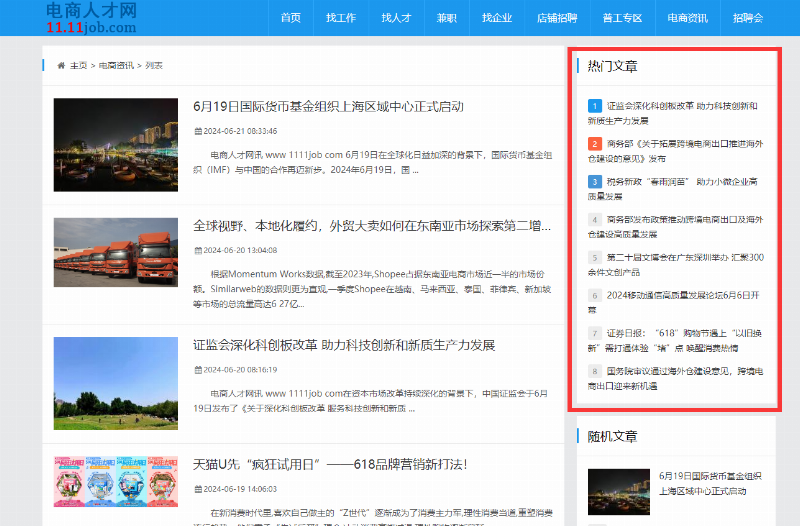
Task: Go to the 招聘会 navigation item
Action: pyautogui.click(x=748, y=18)
